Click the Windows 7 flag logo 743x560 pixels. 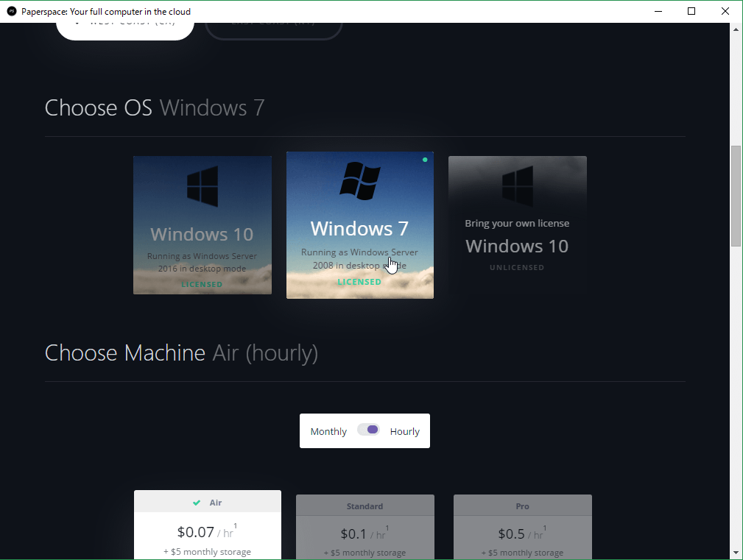pos(359,180)
